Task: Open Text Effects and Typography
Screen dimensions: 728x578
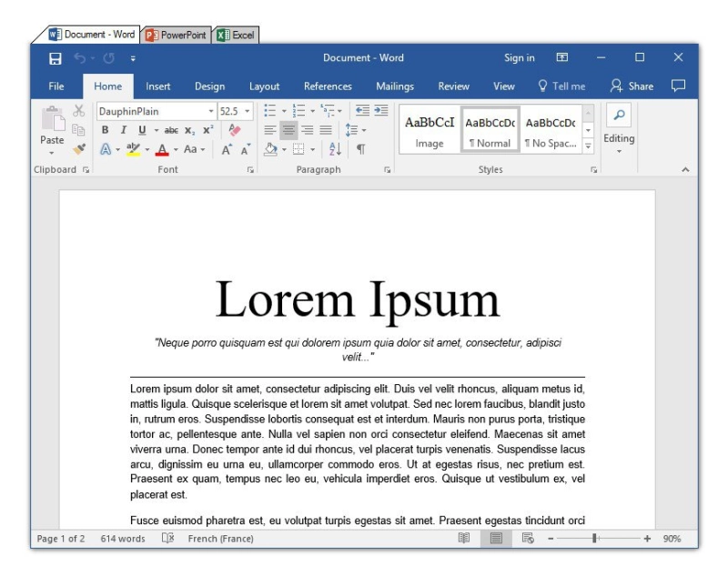Action: coord(106,149)
